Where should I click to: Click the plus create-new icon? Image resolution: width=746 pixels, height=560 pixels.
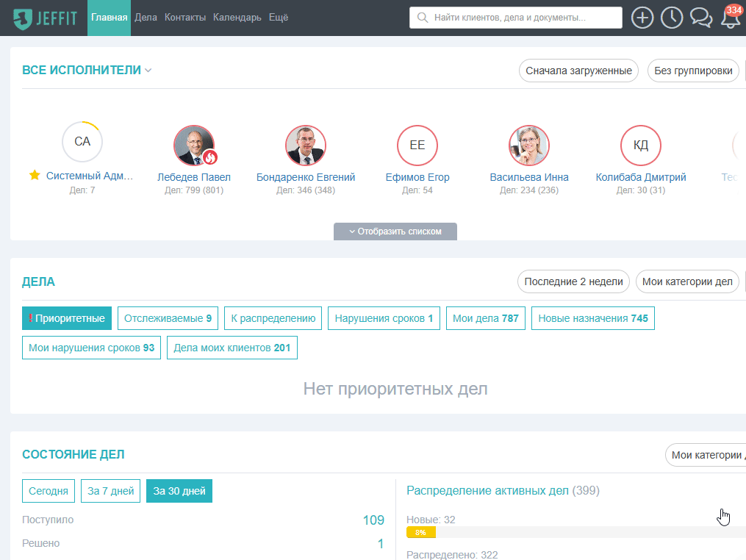click(642, 18)
